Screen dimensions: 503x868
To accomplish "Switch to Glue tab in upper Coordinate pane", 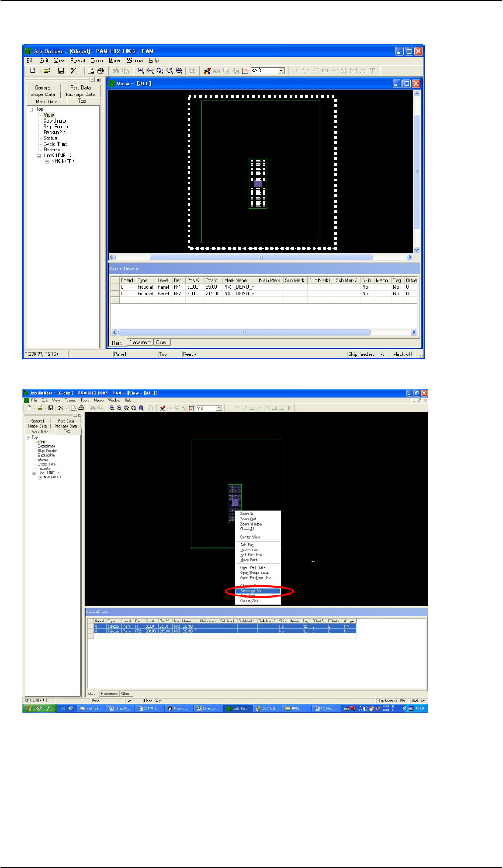I will coord(161,342).
